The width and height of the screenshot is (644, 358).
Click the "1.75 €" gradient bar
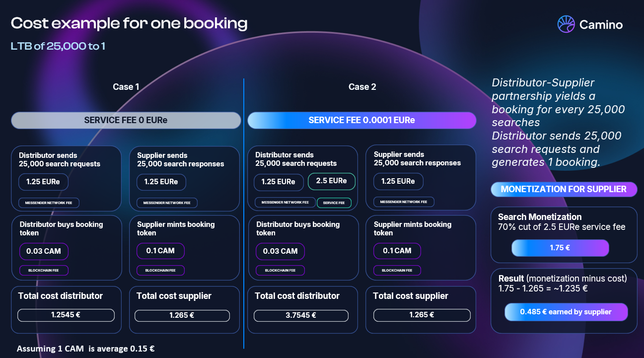coord(560,248)
